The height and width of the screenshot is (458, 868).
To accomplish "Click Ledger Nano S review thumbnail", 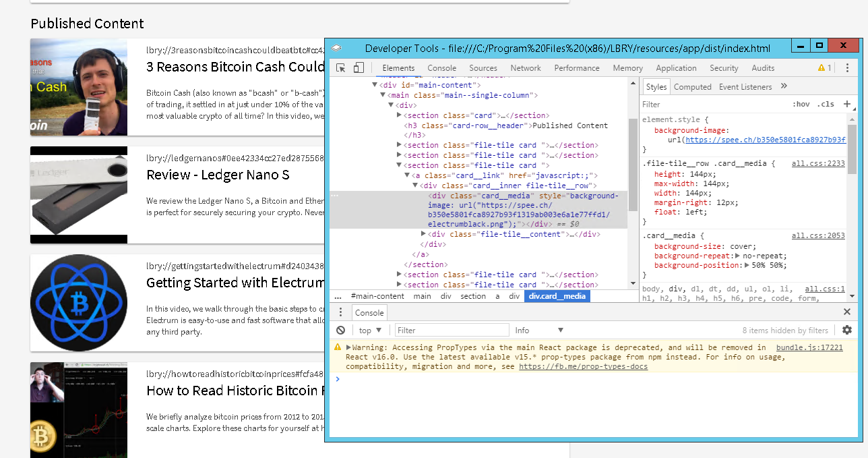I will [79, 195].
